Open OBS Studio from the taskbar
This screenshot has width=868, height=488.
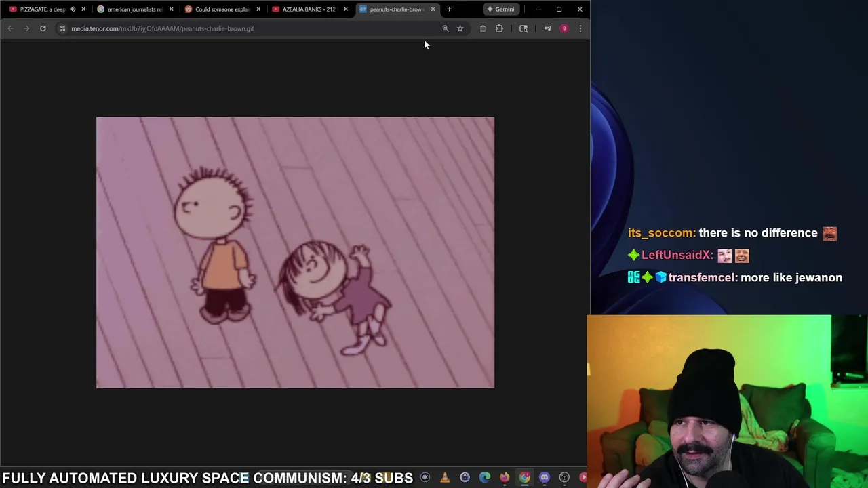[x=564, y=478]
